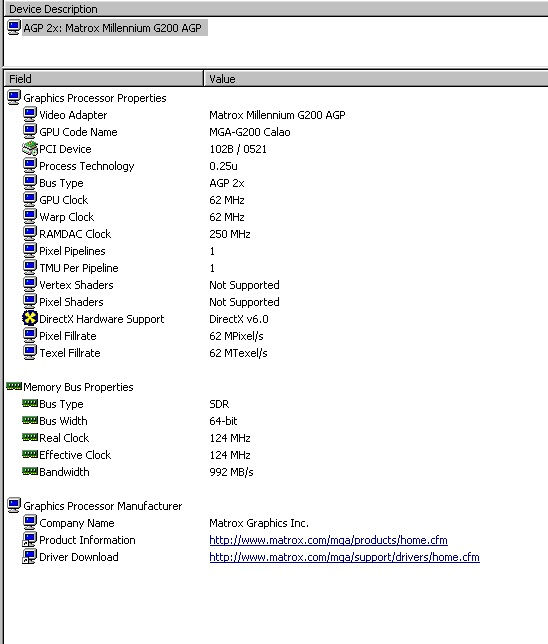Click the Value column header

pyautogui.click(x=376, y=78)
